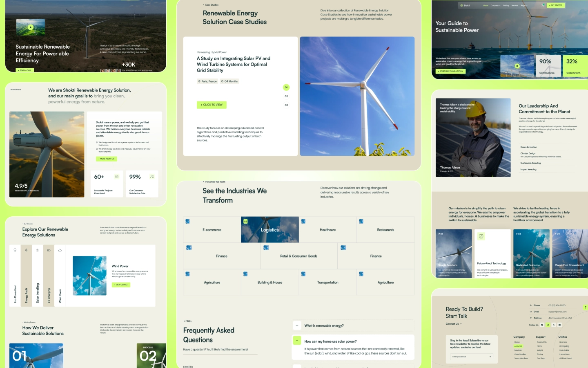This screenshot has height=368, width=588.
Task: Click the Transportation industry tile icon
Action: pos(303,274)
